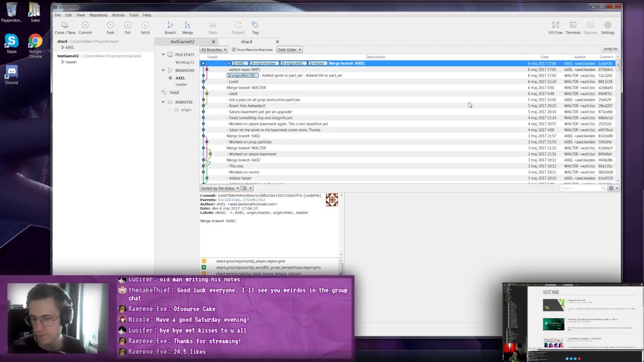Collapse the BRANCHES section
644x362 pixels.
(x=163, y=70)
